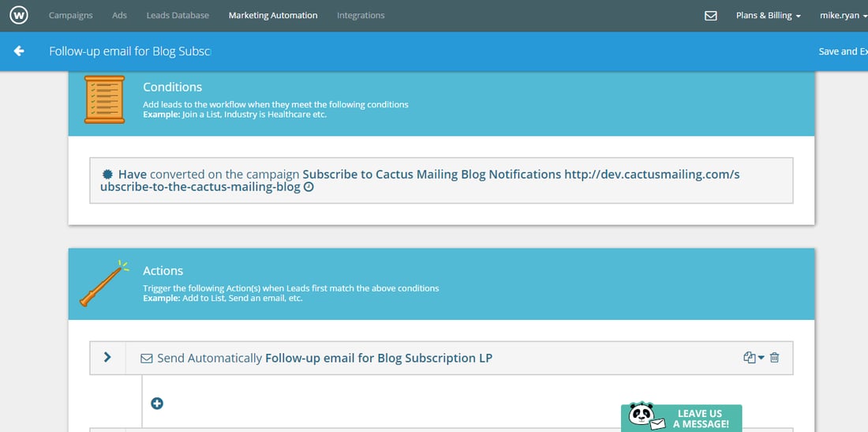
Task: Click the gear icon beside Have
Action: click(x=107, y=174)
